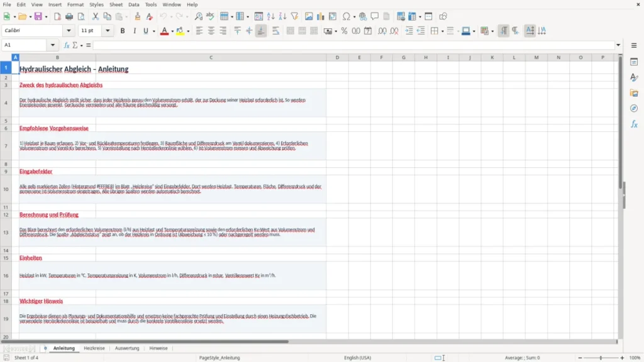Toggle Align Bottom
The image size is (644, 362).
pyautogui.click(x=261, y=31)
